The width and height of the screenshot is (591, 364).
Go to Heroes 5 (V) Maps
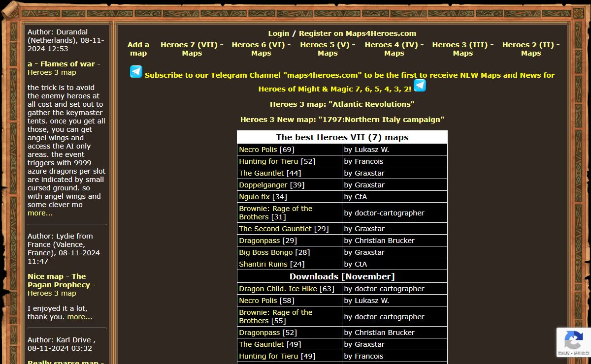(328, 49)
